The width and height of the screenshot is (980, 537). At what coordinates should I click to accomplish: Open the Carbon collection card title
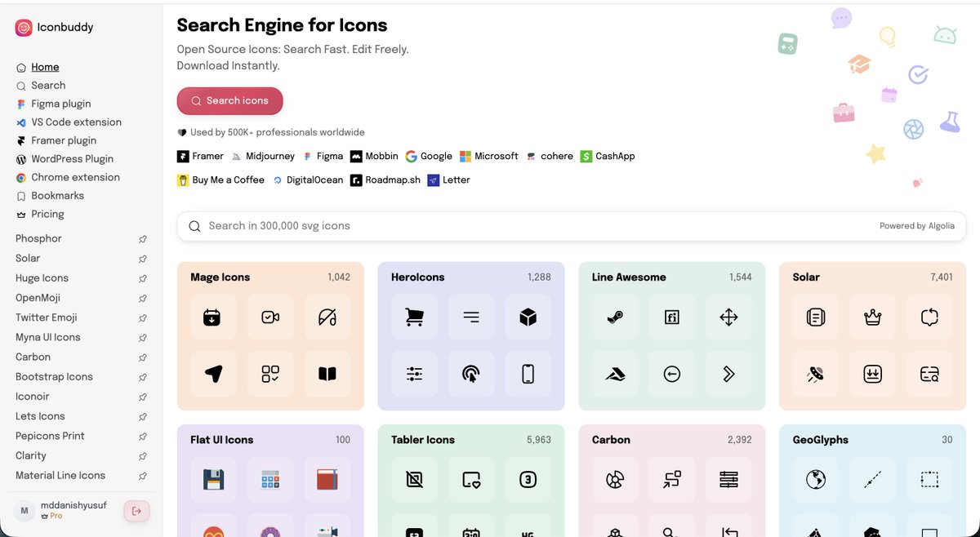click(x=611, y=440)
